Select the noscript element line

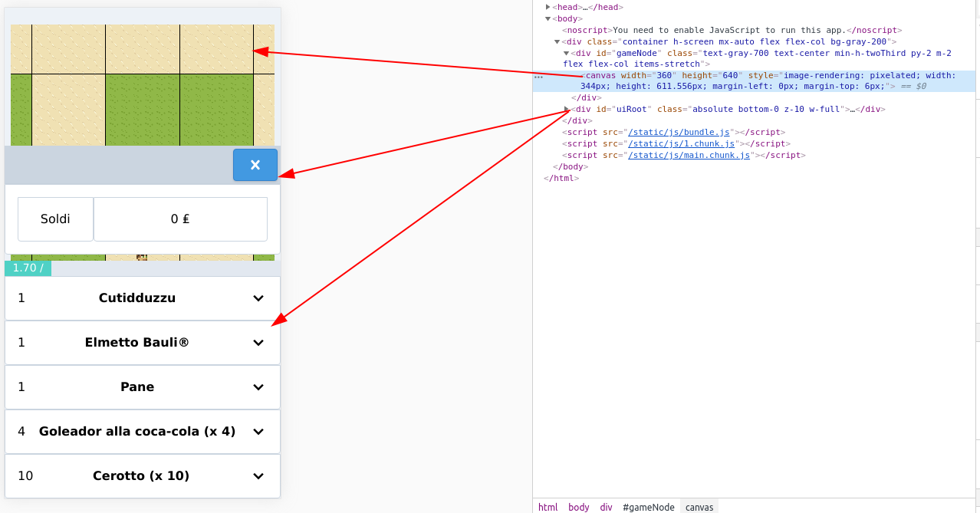point(732,30)
